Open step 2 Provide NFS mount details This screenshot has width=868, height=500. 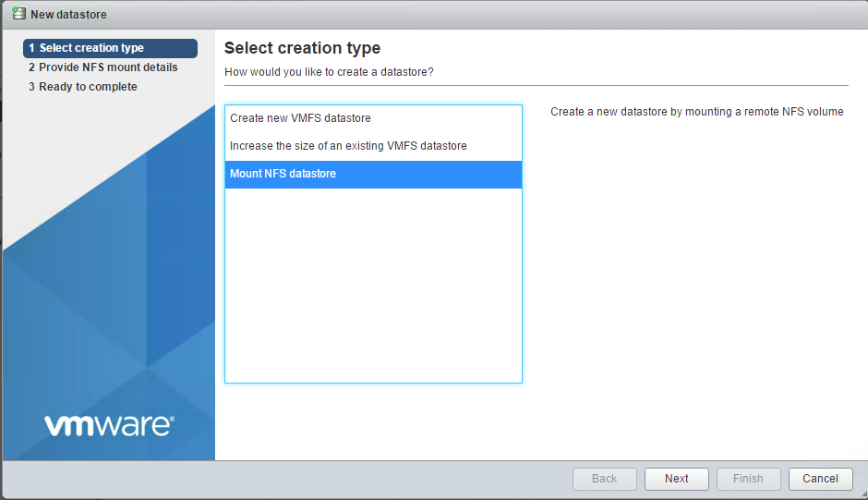(103, 67)
